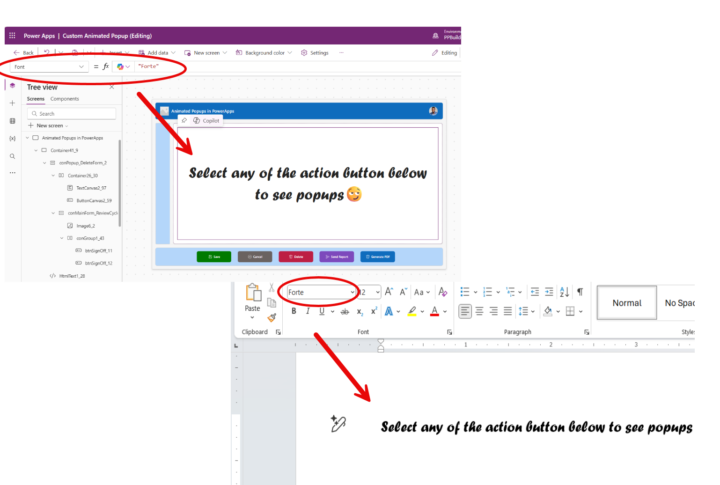Close the Tree view panel
Image resolution: width=720 pixels, height=485 pixels.
(112, 87)
